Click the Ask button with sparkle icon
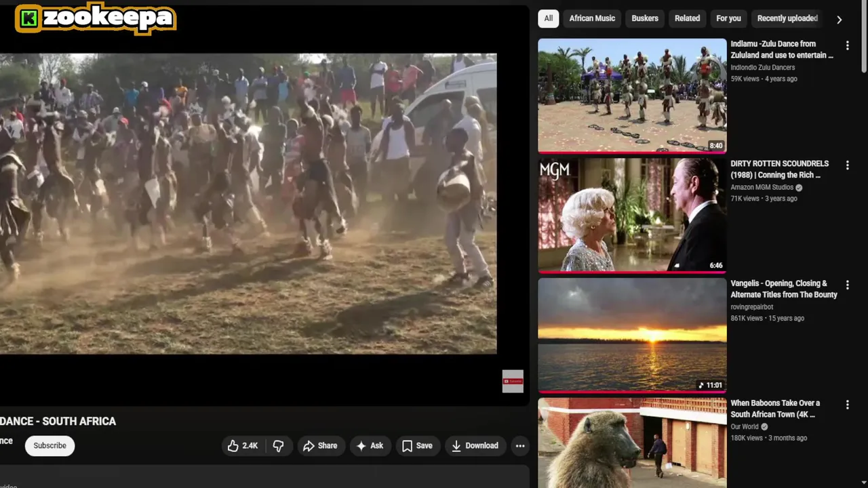Screen dimensions: 868x488 pos(370,445)
